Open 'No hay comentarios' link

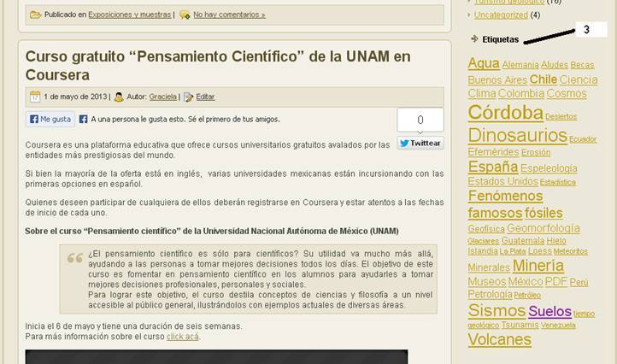(229, 15)
